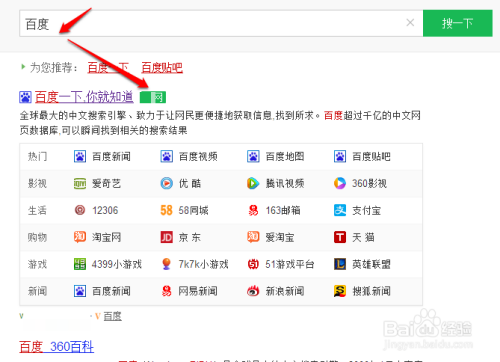Viewport: 500px width, 362px height.
Task: Click the 网易新闻 red icon
Action: [x=166, y=291]
